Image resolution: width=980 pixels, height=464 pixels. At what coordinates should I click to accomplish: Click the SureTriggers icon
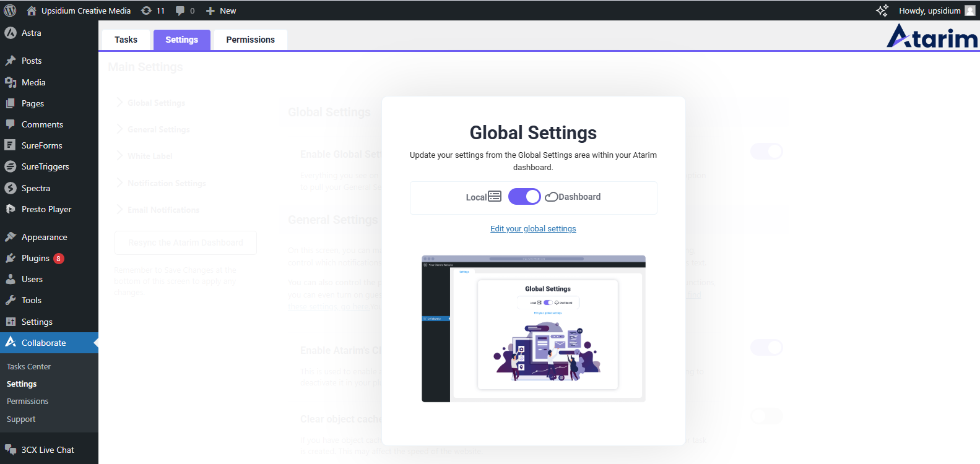pos(11,166)
